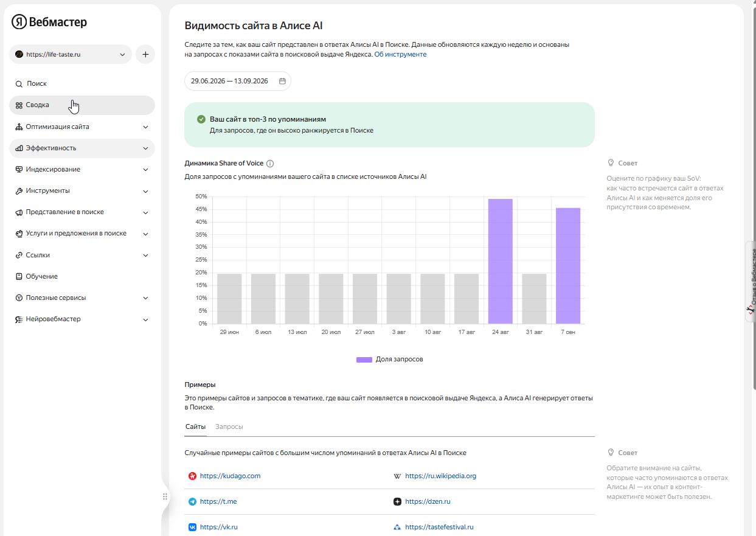756x536 pixels.
Task: Switch to the Сайты tab
Action: coord(195,426)
